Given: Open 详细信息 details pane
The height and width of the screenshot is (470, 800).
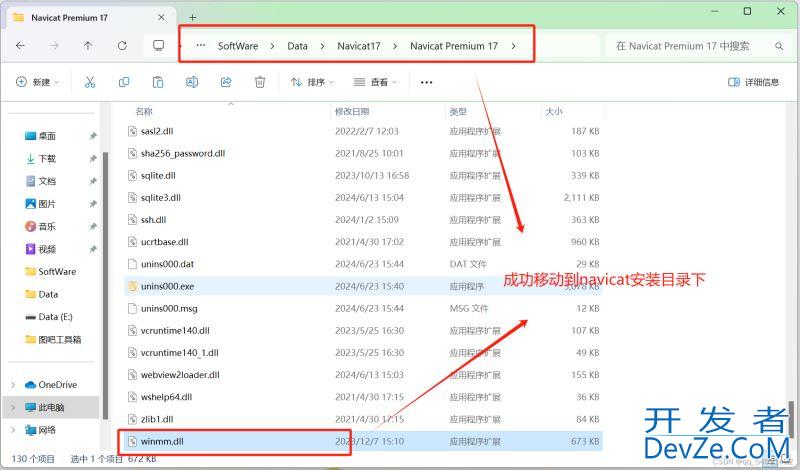Looking at the screenshot, I should coord(754,82).
